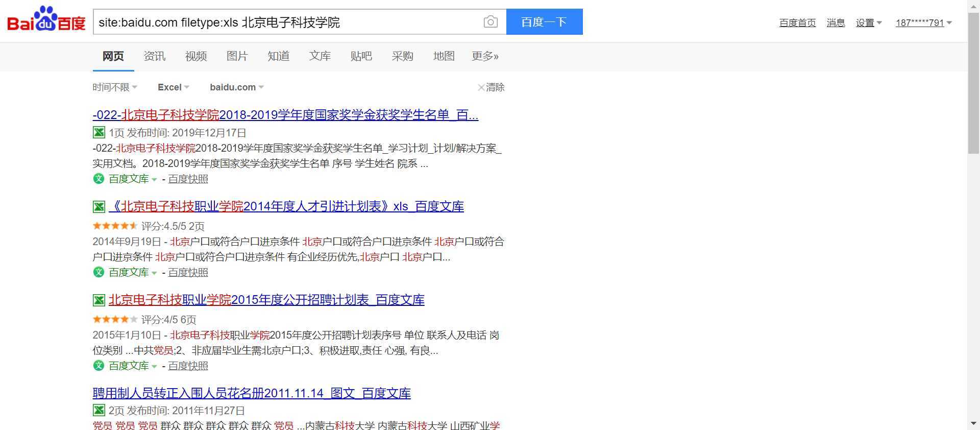The height and width of the screenshot is (430, 980).
Task: Click the 清除 filter clear icon
Action: [x=481, y=87]
